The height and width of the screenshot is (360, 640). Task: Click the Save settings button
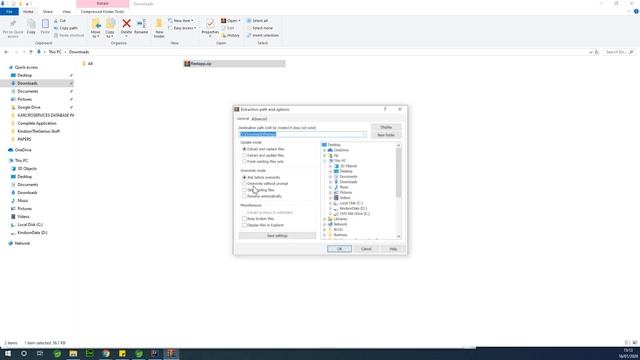[277, 236]
